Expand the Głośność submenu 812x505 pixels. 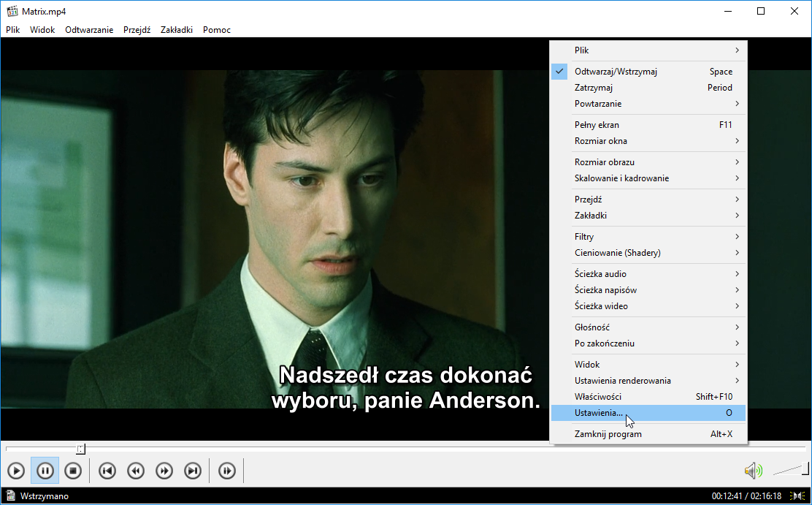(x=648, y=327)
